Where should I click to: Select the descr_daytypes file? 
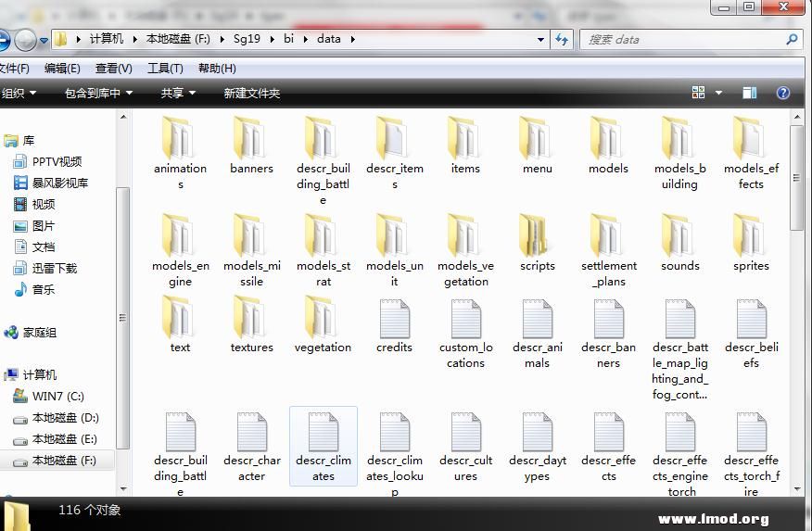pos(537,446)
